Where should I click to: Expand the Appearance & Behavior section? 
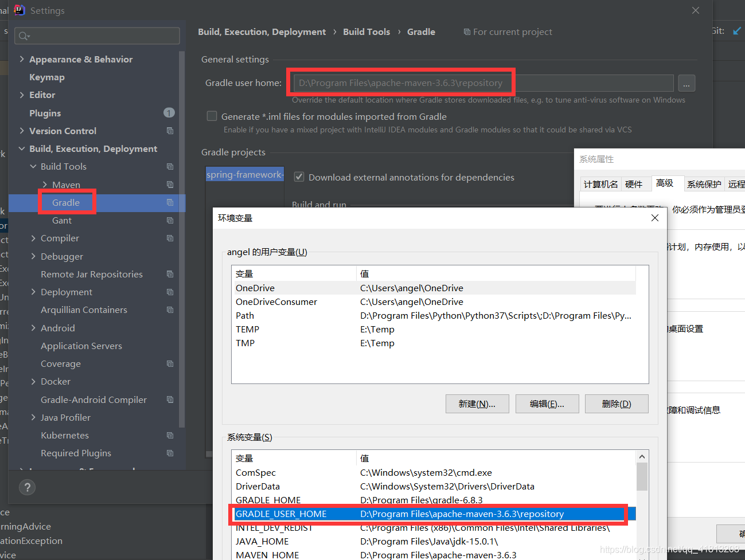click(22, 59)
